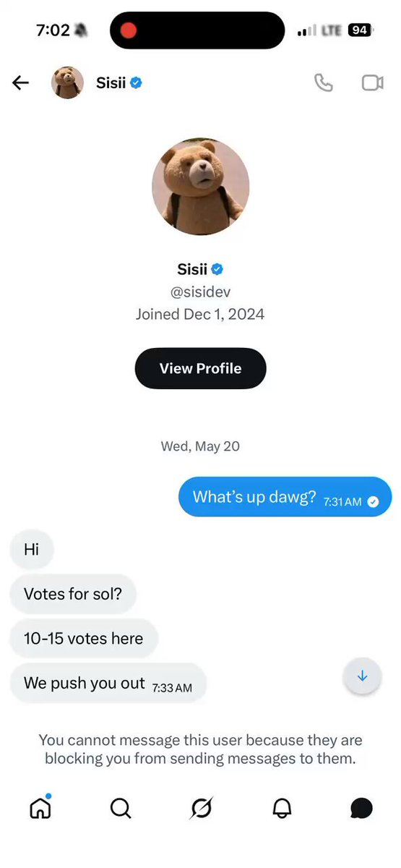Tap the verified badge beside profile name
401x868 pixels.
pyautogui.click(x=217, y=269)
